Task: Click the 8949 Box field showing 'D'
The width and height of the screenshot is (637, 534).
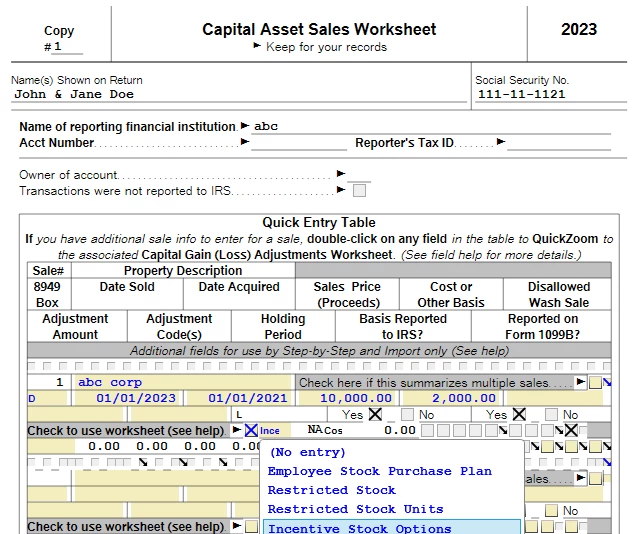Action: click(47, 398)
